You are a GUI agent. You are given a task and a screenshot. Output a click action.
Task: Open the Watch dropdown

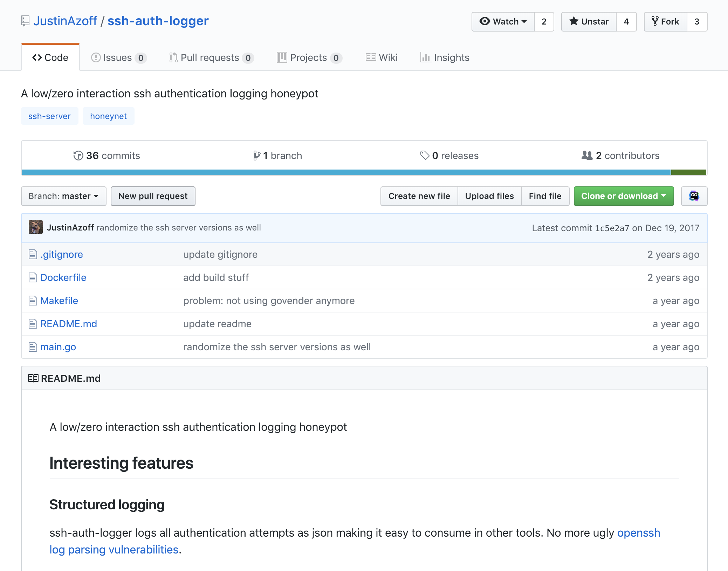click(503, 22)
